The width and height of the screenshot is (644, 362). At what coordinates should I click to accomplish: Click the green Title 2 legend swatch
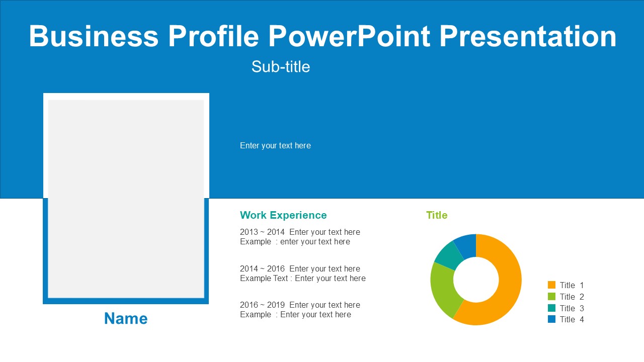click(x=551, y=297)
